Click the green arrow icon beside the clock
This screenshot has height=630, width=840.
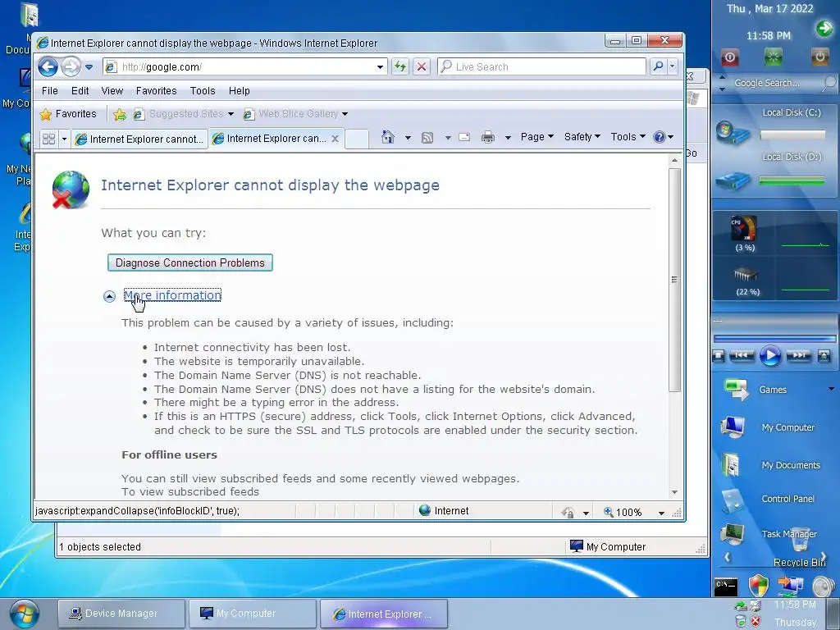click(x=824, y=29)
